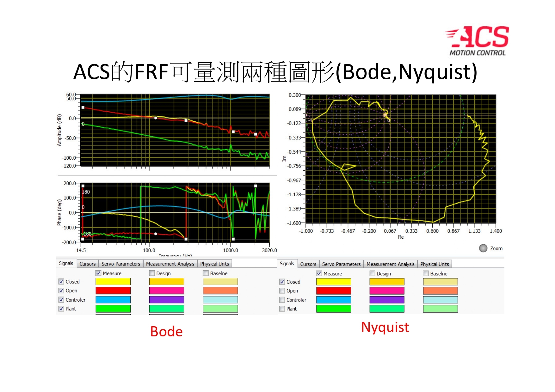Viewport: 555px width, 392px height.
Task: Click the Nyquist Zoom round button
Action: click(483, 248)
